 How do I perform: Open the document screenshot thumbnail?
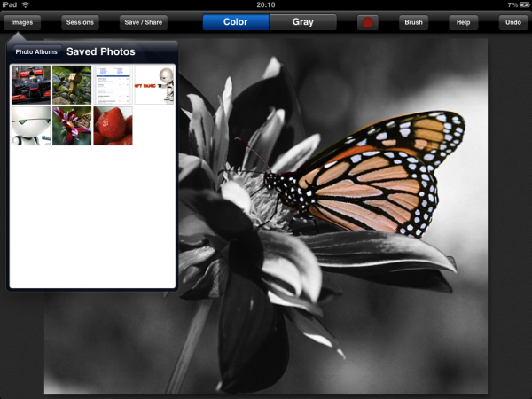pyautogui.click(x=113, y=84)
